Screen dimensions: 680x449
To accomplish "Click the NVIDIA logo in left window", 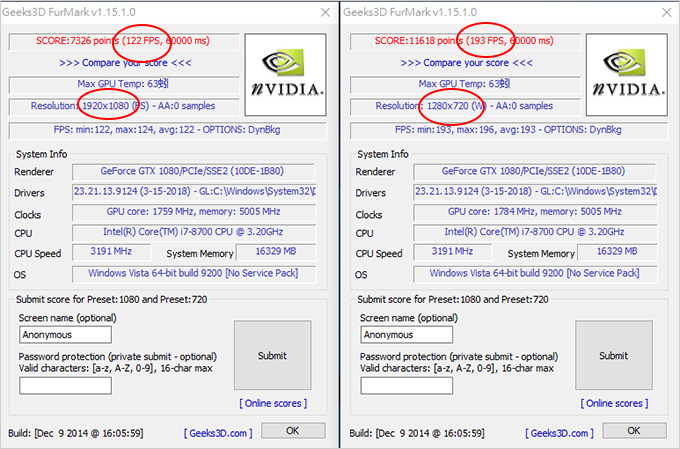I will pos(285,75).
